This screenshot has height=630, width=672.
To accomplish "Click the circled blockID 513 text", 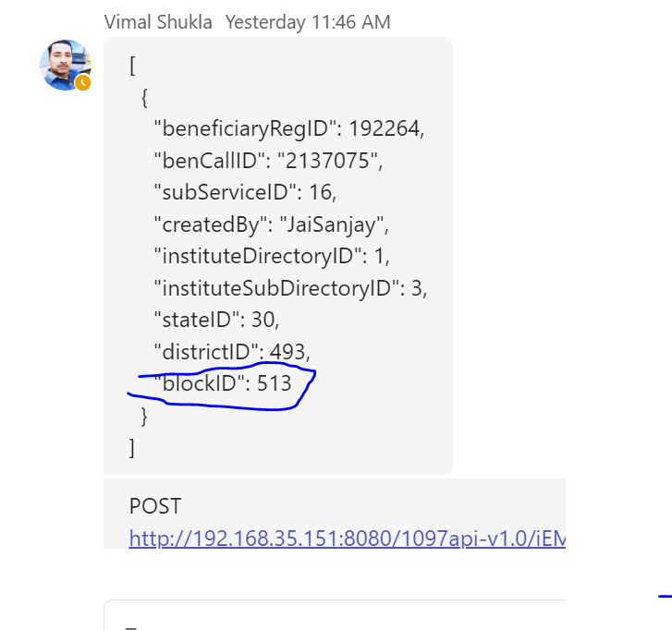I will tap(223, 383).
